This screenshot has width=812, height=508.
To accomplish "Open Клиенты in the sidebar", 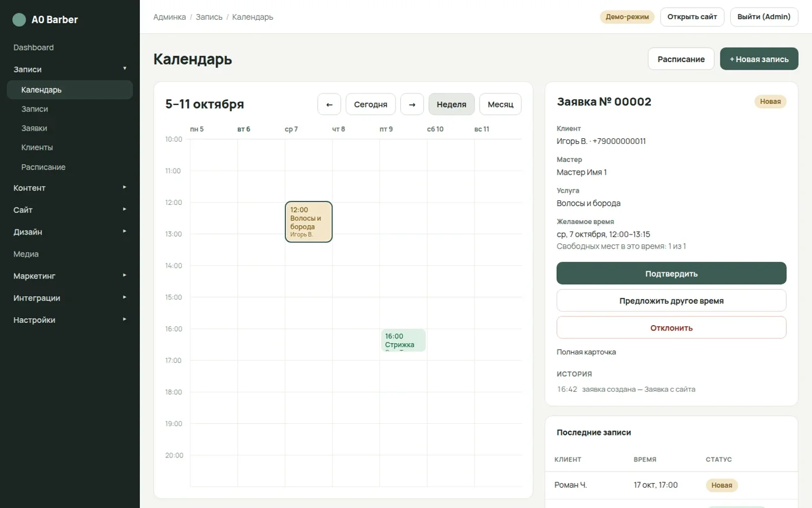I will pos(70,147).
